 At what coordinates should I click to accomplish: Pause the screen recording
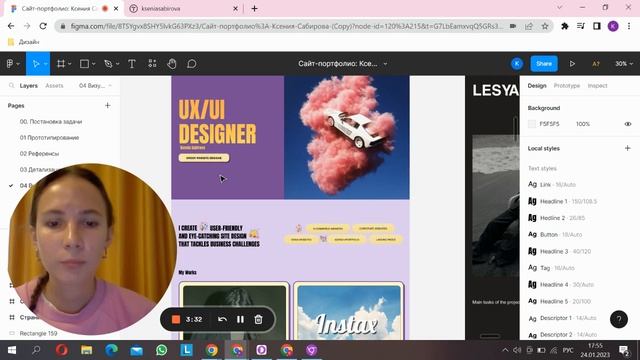point(240,319)
